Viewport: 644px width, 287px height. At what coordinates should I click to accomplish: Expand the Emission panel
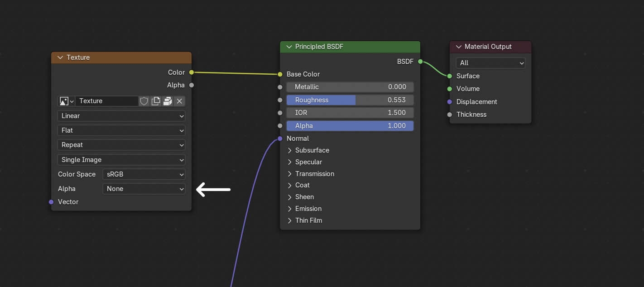coord(290,209)
